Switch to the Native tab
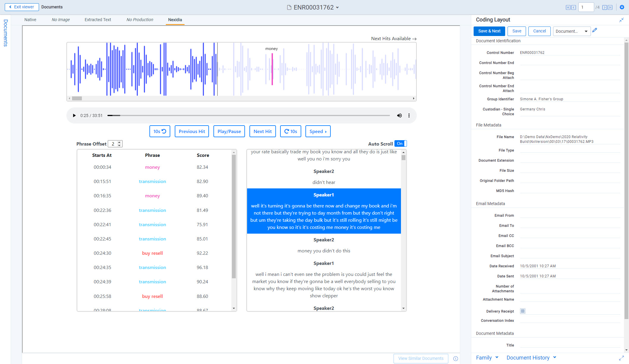629x364 pixels. coord(30,20)
